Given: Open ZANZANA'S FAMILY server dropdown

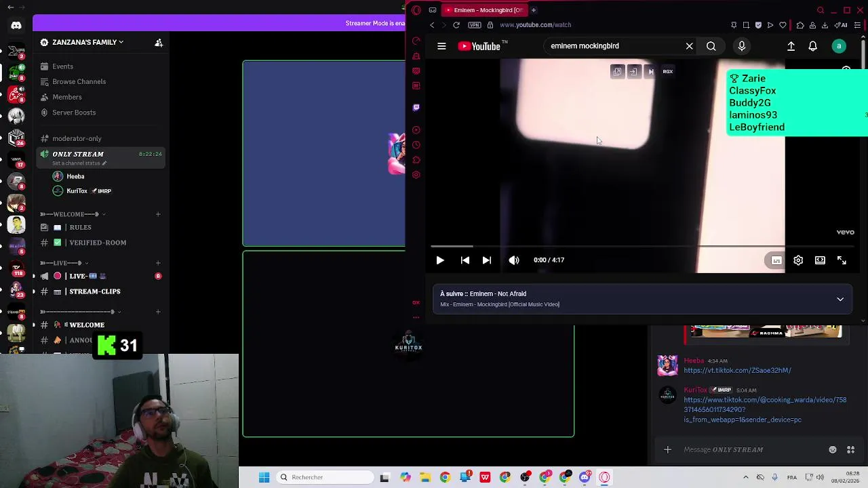Looking at the screenshot, I should 85,42.
